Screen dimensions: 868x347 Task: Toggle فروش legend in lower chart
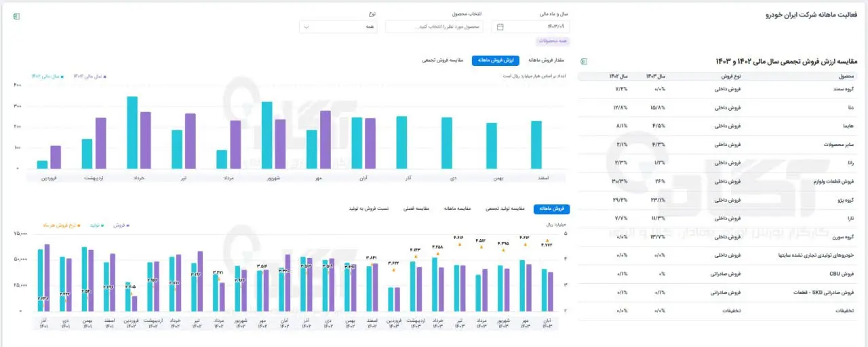click(121, 224)
